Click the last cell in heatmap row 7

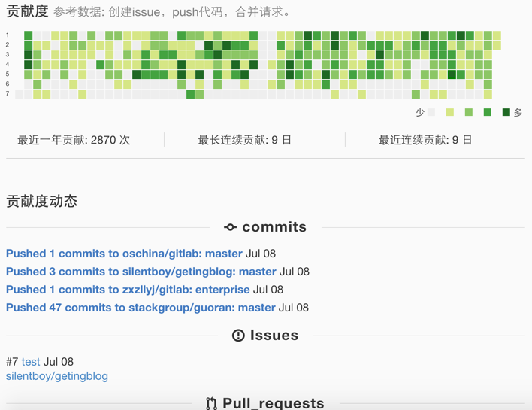(488, 94)
